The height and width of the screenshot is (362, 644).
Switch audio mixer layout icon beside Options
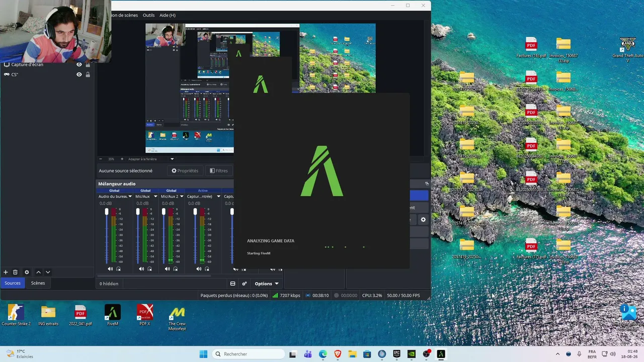232,284
